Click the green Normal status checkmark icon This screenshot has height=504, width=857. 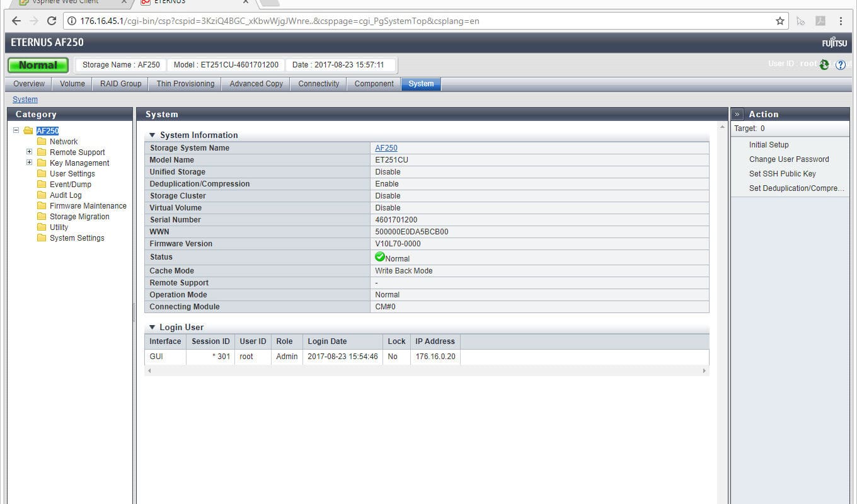click(x=379, y=256)
